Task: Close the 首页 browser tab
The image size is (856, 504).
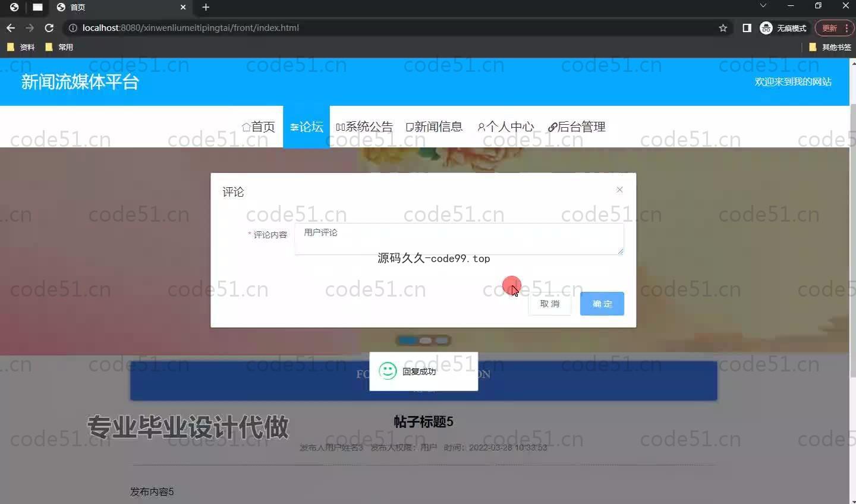Action: (x=183, y=7)
